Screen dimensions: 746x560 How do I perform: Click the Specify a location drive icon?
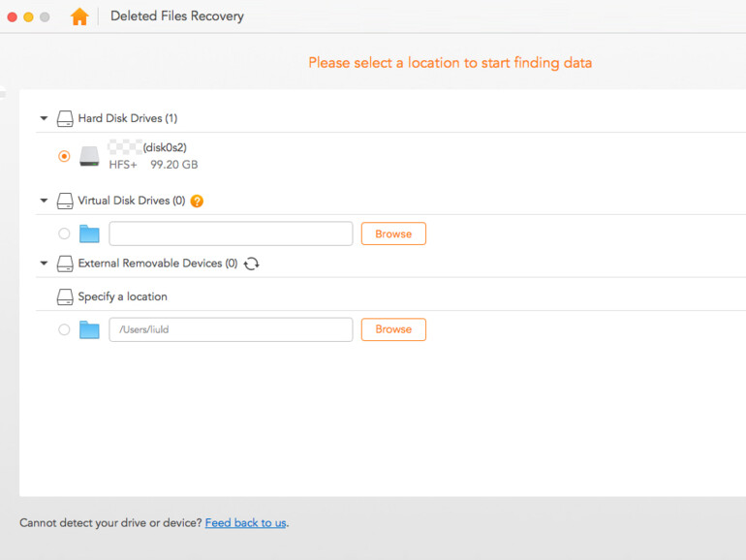[x=65, y=297]
